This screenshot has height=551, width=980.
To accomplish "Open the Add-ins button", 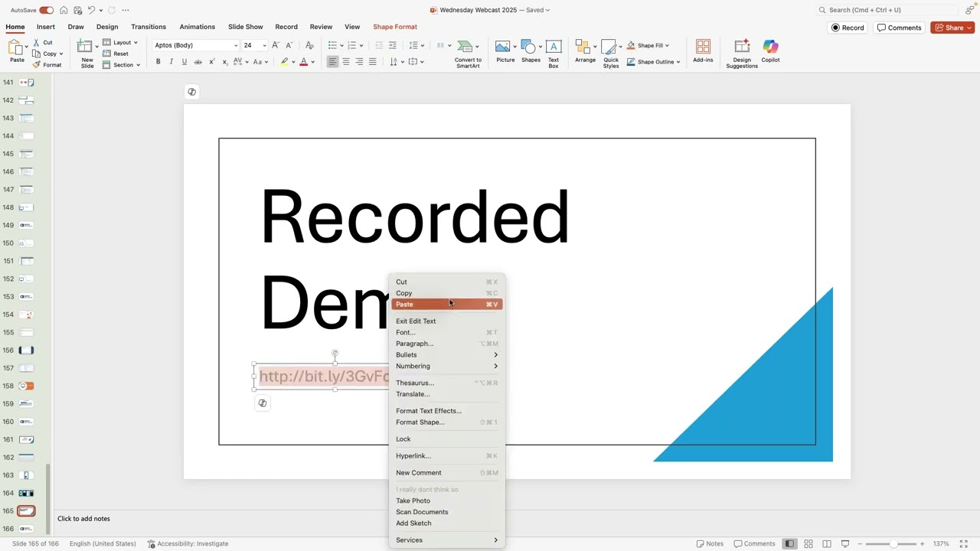I will click(703, 51).
